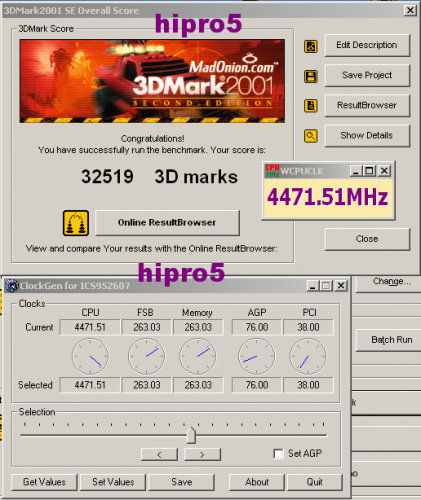This screenshot has height=500, width=421.
Task: Minimize the WCPUCLK window
Action: (x=356, y=171)
